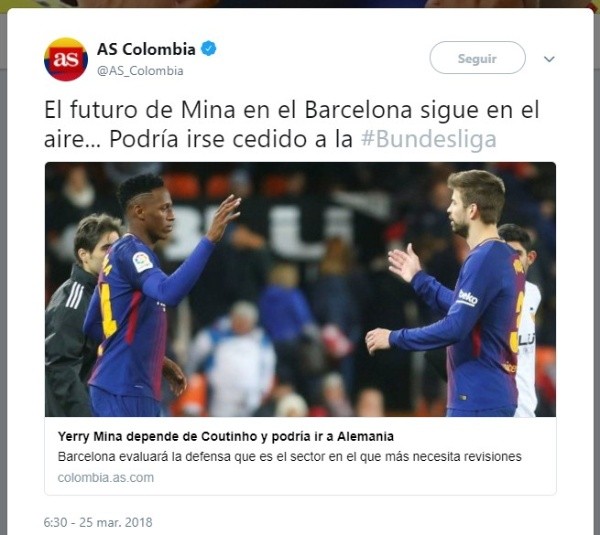Click the blue verified badge icon

pyautogui.click(x=209, y=49)
